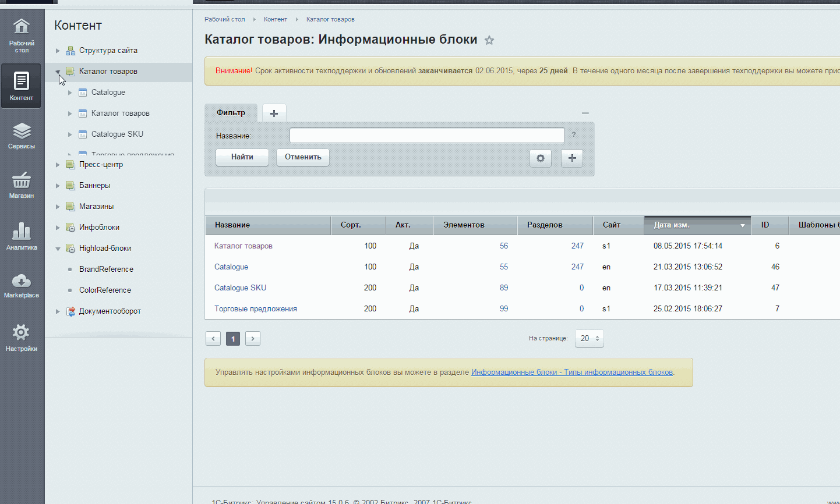This screenshot has height=504, width=840.
Task: Expand the Баннеры tree node
Action: click(x=58, y=186)
